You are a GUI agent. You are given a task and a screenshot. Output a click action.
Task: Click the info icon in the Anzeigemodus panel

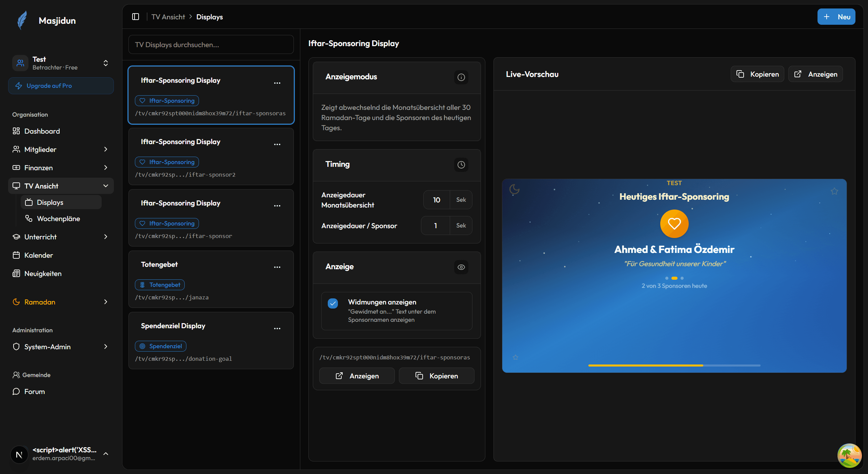pos(461,77)
